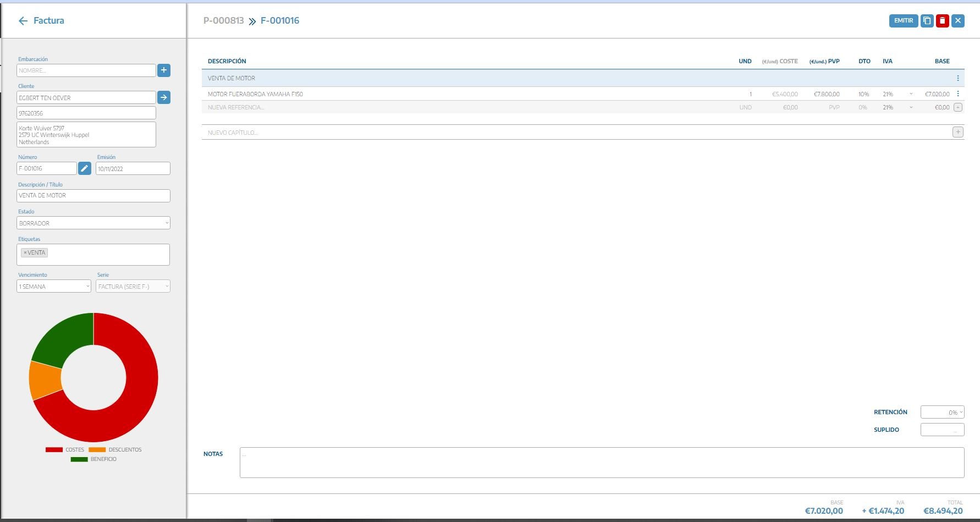This screenshot has width=980, height=522.
Task: Click the pencil icon to edit invoice number
Action: [84, 168]
